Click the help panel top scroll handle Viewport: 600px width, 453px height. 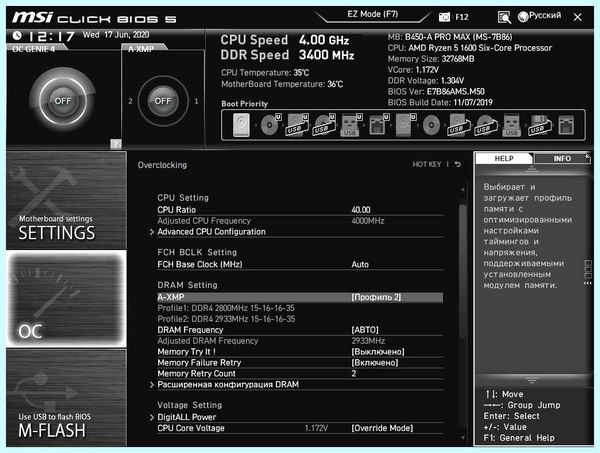point(531,169)
